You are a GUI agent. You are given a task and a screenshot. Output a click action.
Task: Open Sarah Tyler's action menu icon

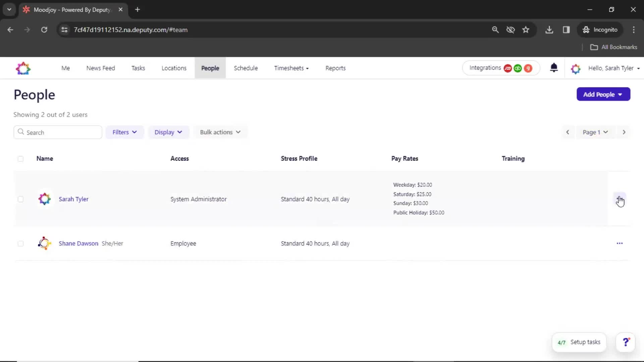point(619,198)
